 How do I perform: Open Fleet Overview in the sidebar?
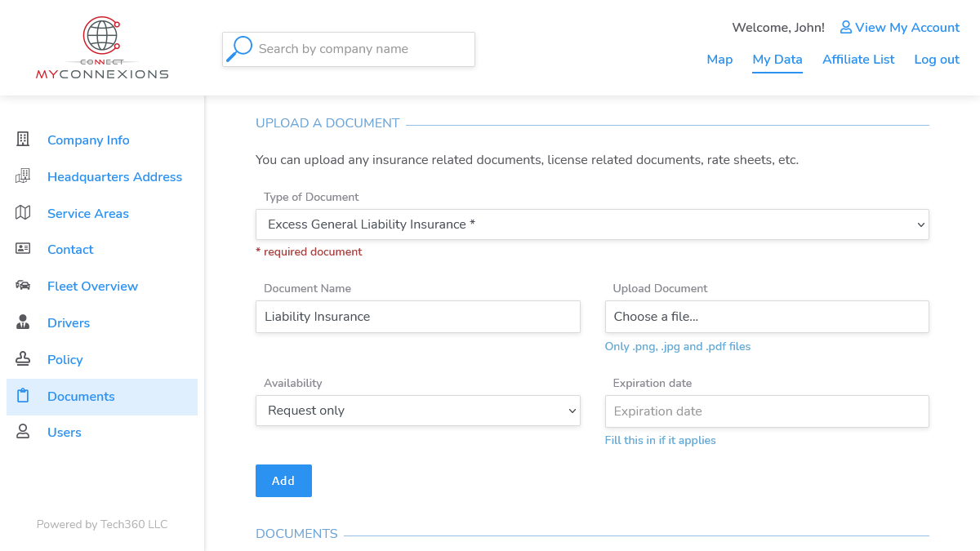coord(92,286)
